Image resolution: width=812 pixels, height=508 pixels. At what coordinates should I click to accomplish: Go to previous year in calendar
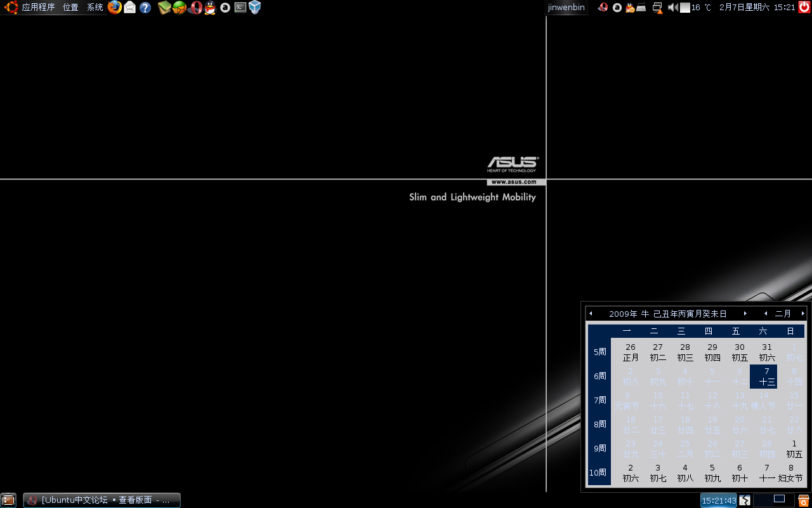coord(591,314)
